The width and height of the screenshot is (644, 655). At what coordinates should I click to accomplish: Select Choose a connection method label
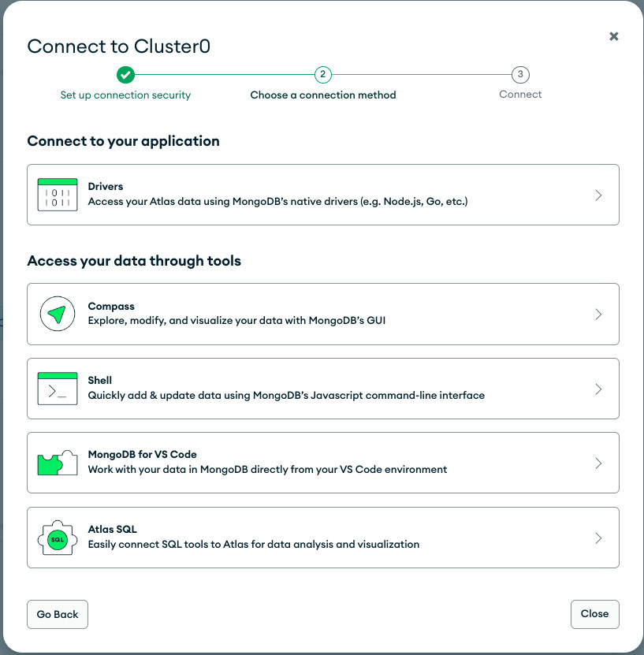323,95
